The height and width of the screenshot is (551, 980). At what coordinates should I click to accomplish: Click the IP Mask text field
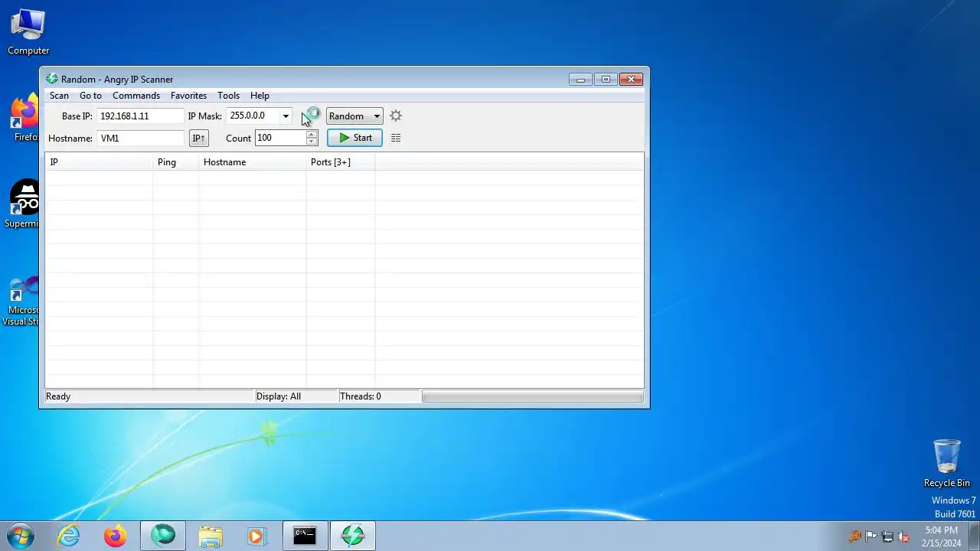(253, 116)
